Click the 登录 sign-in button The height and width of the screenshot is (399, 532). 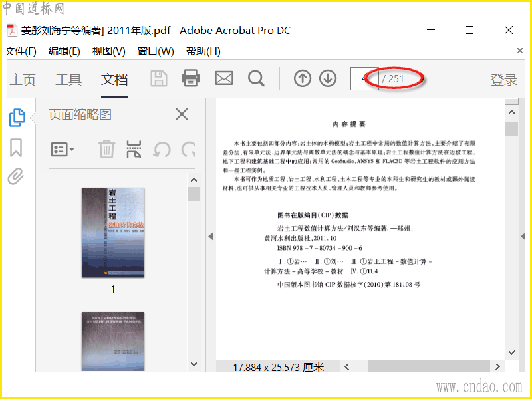504,80
